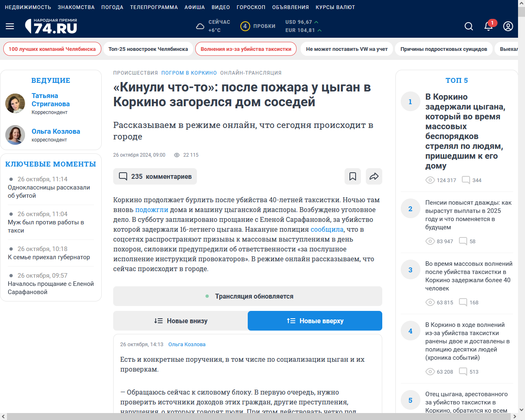The height and width of the screenshot is (420, 525).
Task: Click the share arrow icon
Action: [374, 176]
